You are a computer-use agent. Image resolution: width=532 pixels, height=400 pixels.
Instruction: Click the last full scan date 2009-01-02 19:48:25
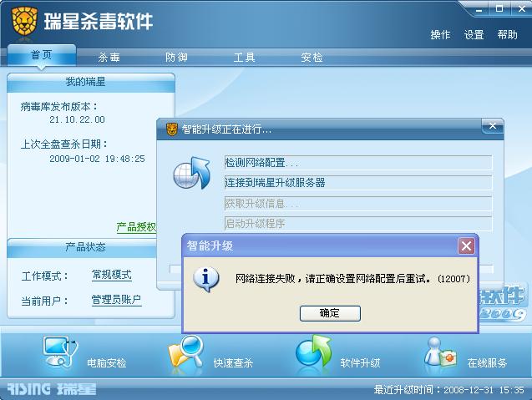click(x=98, y=159)
